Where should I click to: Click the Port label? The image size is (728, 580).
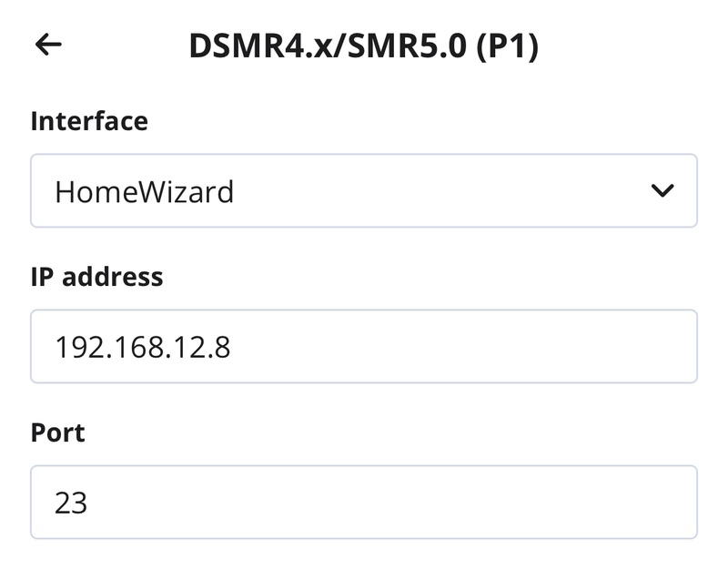(x=58, y=432)
